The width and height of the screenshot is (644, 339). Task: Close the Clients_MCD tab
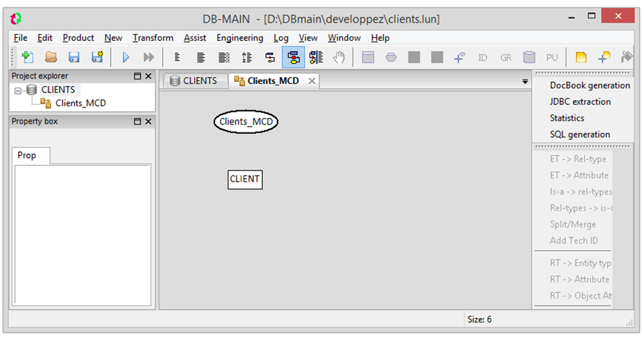312,81
